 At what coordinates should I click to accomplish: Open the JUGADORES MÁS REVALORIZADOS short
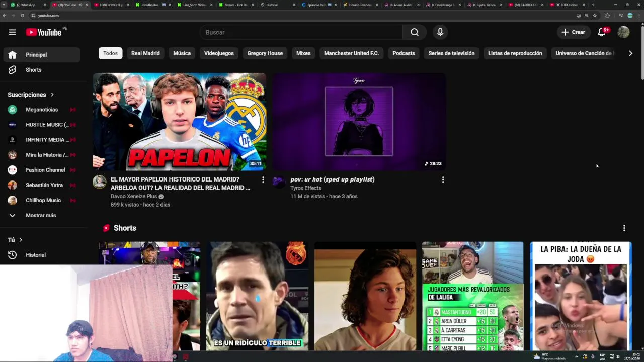[x=473, y=296]
